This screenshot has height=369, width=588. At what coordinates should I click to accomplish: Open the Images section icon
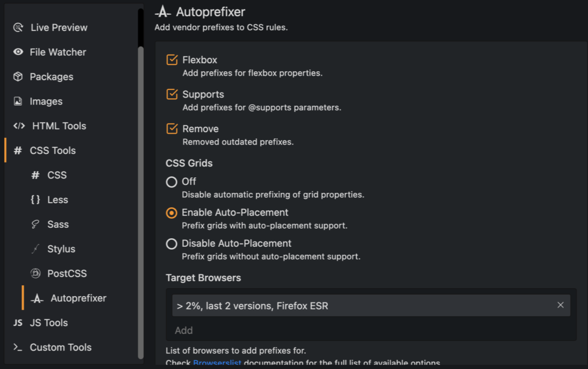18,101
